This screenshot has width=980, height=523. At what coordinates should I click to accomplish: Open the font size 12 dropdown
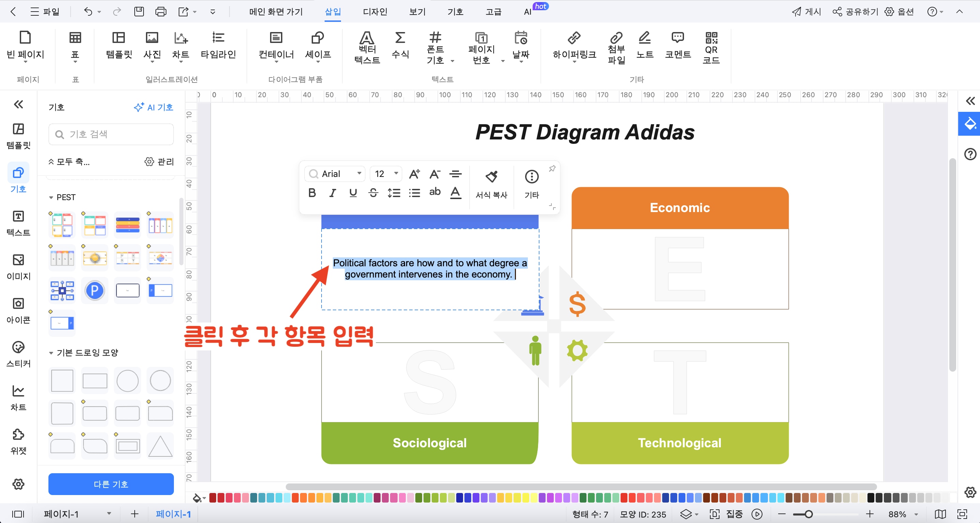(x=385, y=174)
